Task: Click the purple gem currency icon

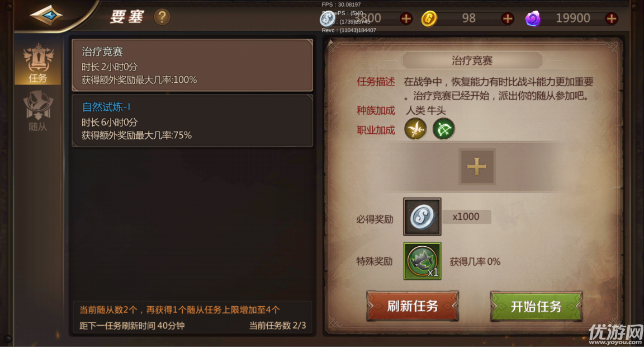Action: click(533, 18)
